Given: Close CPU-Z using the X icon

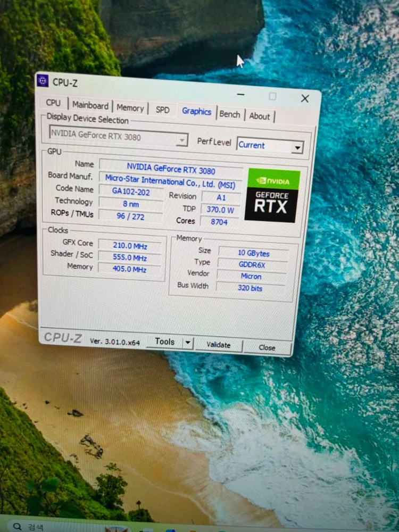Looking at the screenshot, I should tap(305, 98).
